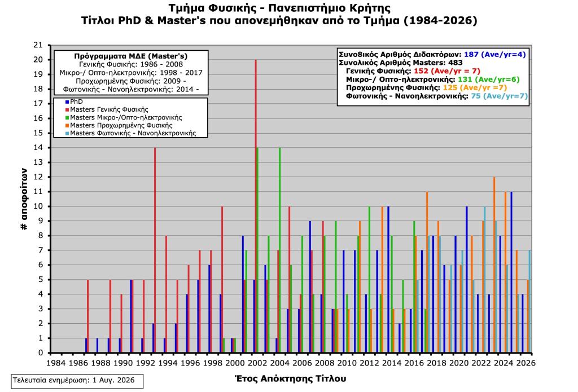Viewport: 578px width, 392px height.
Task: Click y-axis tick label '7'
Action: 41,250
